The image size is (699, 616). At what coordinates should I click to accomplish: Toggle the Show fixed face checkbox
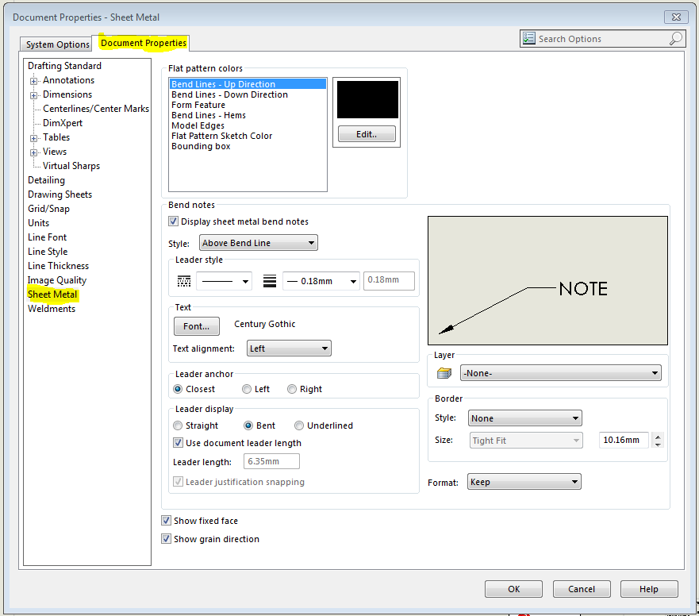pos(167,521)
